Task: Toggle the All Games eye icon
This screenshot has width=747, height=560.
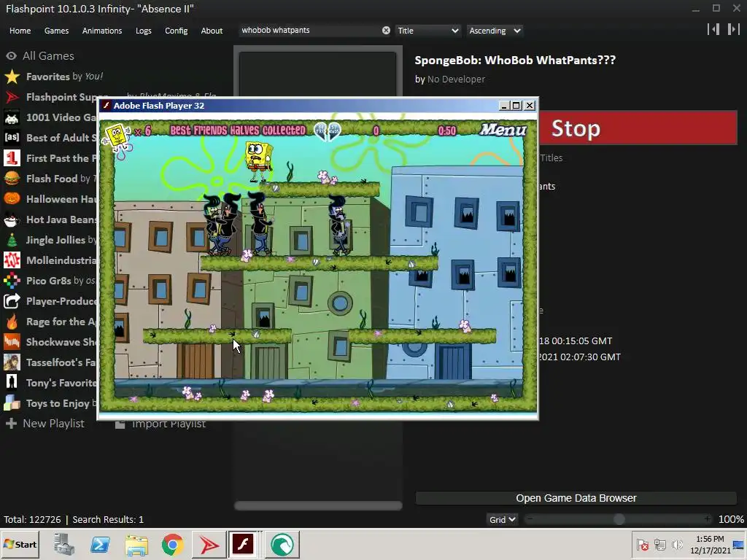Action: pyautogui.click(x=12, y=56)
